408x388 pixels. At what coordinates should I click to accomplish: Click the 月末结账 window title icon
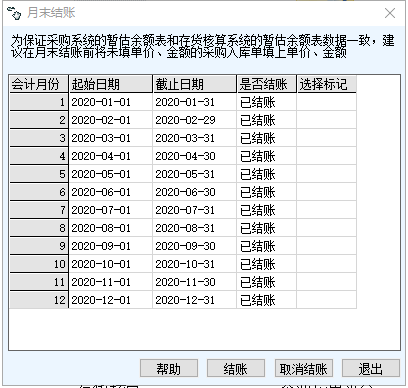(14, 13)
